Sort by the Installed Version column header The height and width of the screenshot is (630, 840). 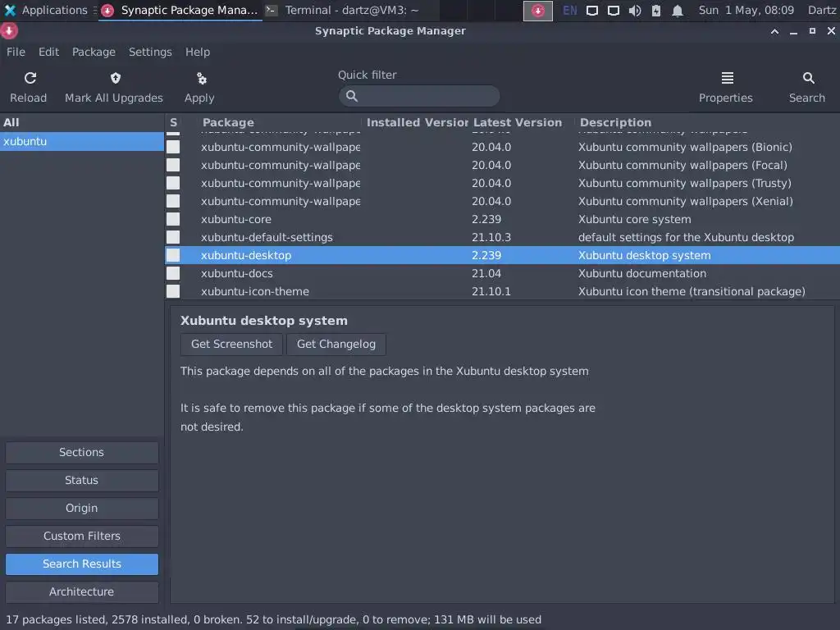coord(416,122)
